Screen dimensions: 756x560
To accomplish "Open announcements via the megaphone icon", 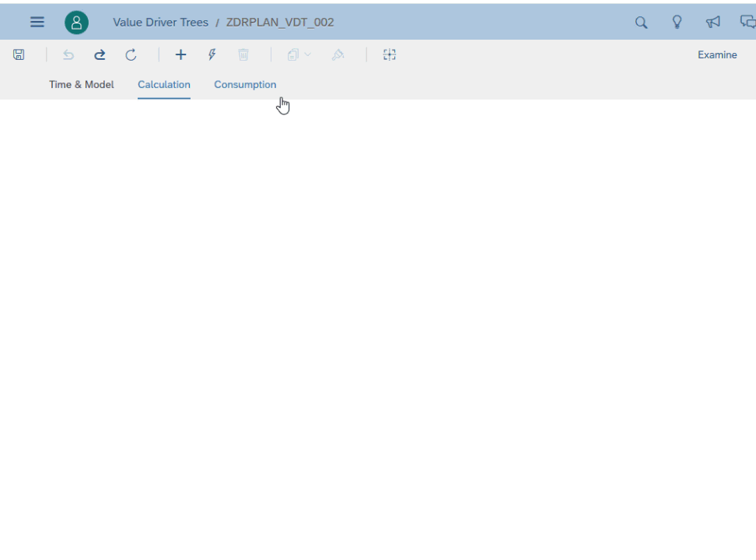I will 712,23.
